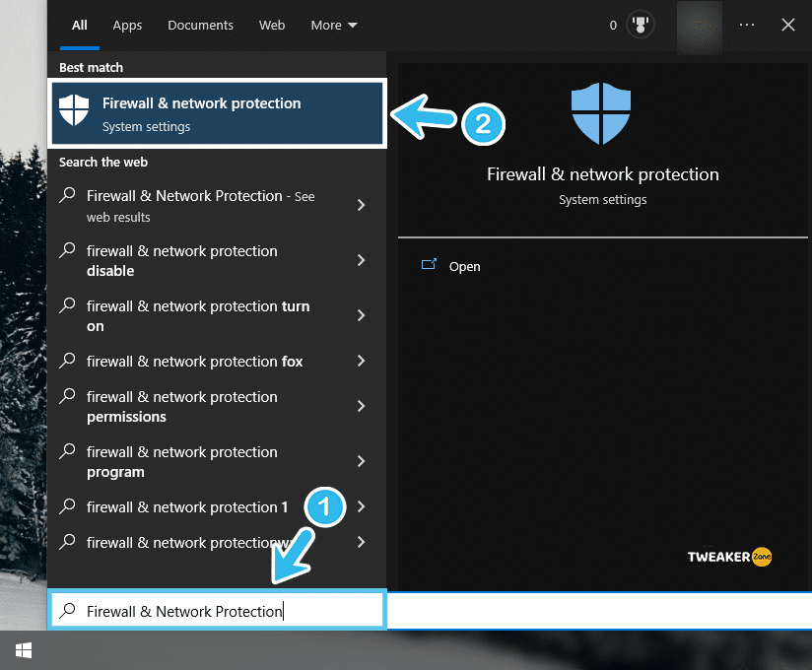The image size is (812, 670).
Task: Click search icon beside 'disable' suggestion
Action: (67, 250)
